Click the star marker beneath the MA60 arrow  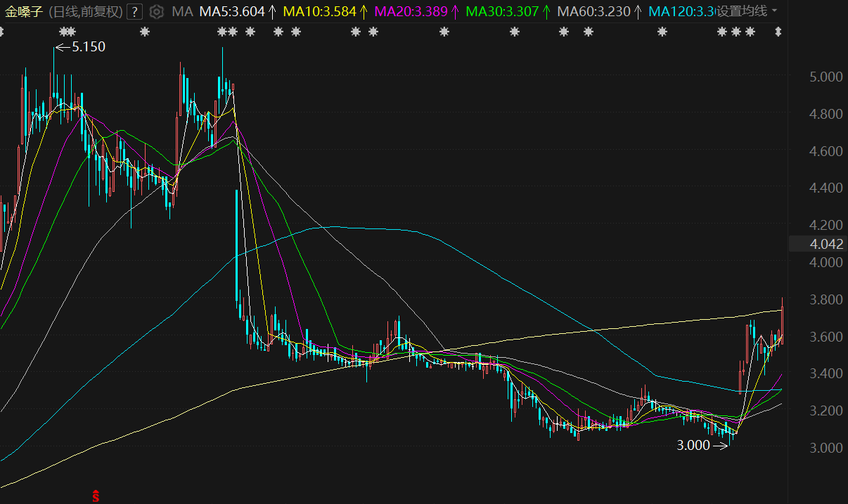[662, 32]
